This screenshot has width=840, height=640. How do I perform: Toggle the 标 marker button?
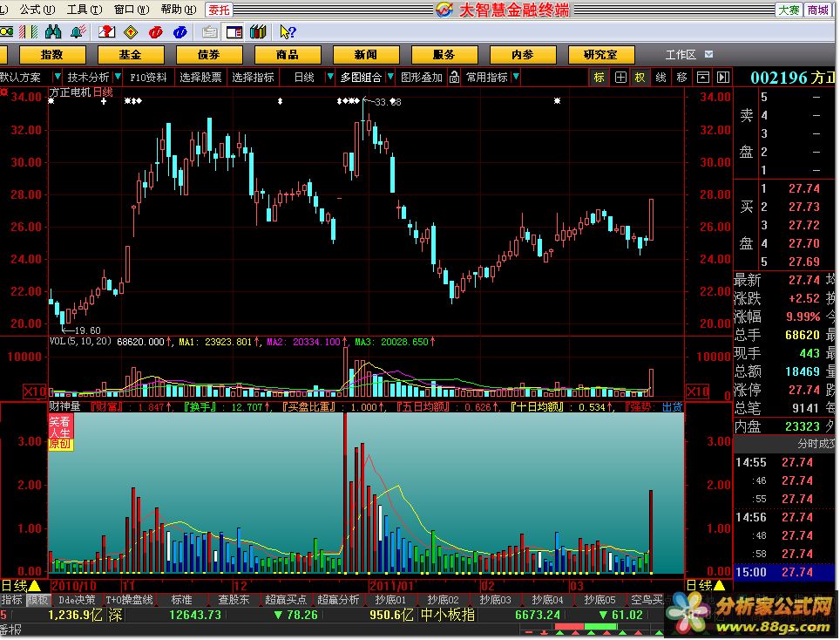(599, 78)
